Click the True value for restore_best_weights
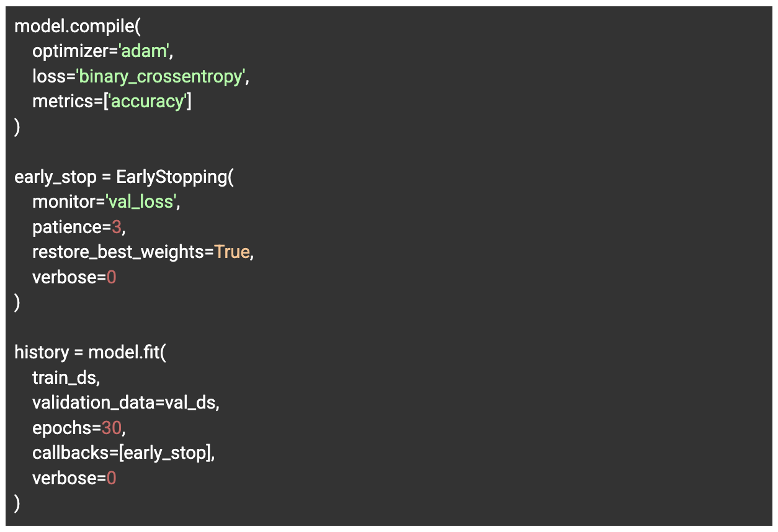The width and height of the screenshot is (778, 532). tap(232, 252)
